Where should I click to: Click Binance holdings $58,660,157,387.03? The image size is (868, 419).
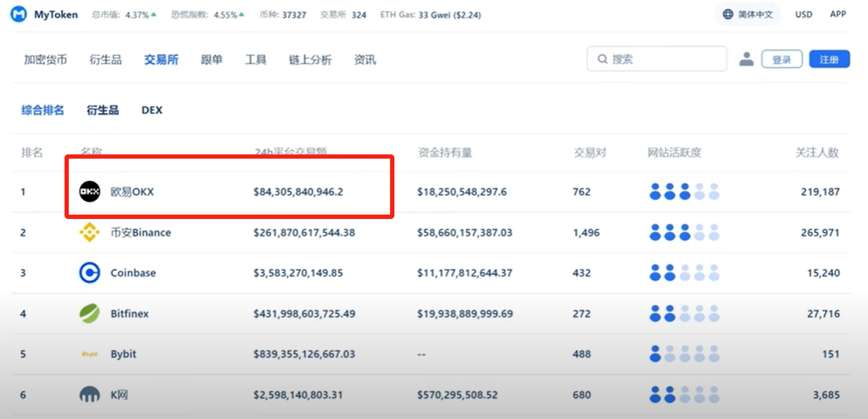pos(465,232)
